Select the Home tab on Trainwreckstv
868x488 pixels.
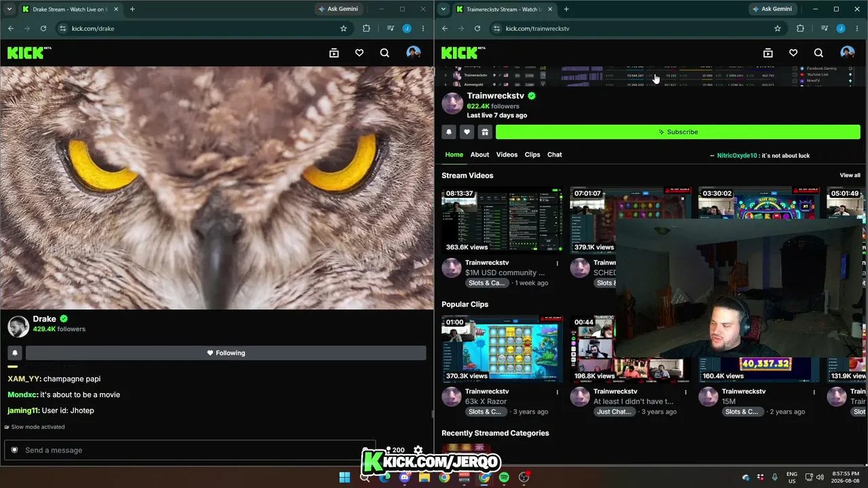[454, 155]
